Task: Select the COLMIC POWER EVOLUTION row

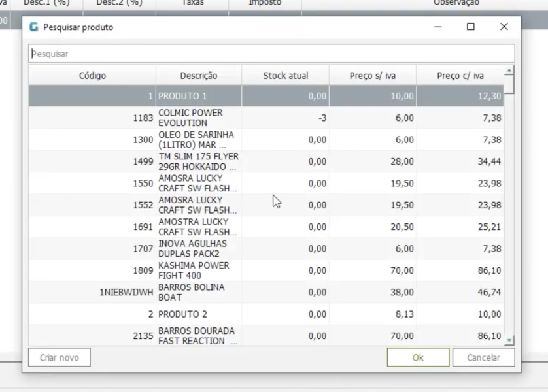Action: [x=199, y=118]
